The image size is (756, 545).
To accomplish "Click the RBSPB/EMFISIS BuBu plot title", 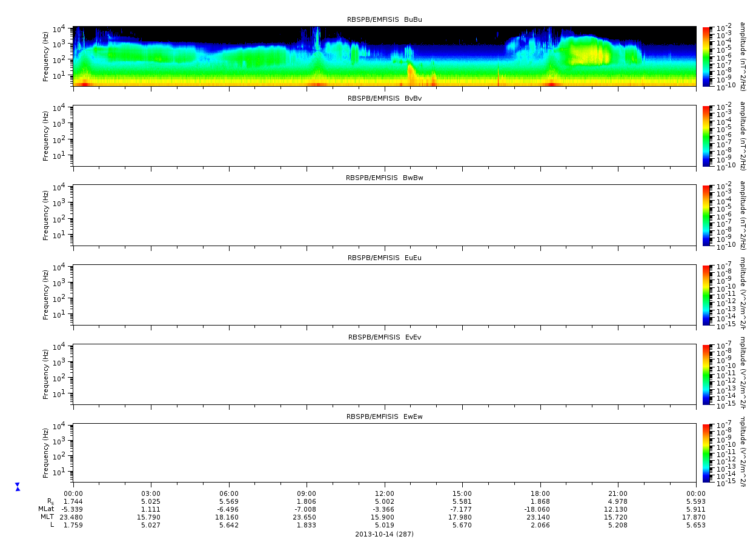I will point(384,19).
